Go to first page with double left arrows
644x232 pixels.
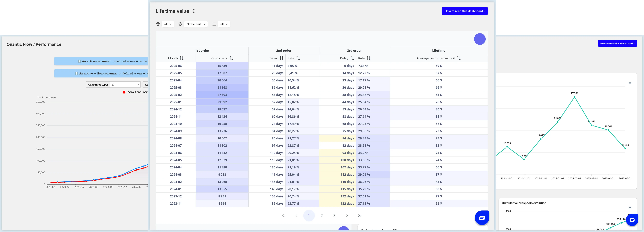[x=283, y=215]
